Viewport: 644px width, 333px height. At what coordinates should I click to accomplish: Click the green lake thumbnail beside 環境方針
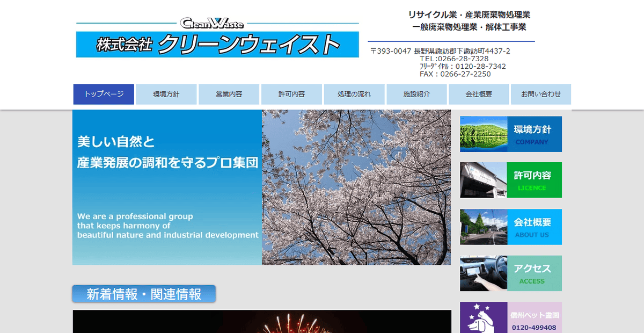482,134
